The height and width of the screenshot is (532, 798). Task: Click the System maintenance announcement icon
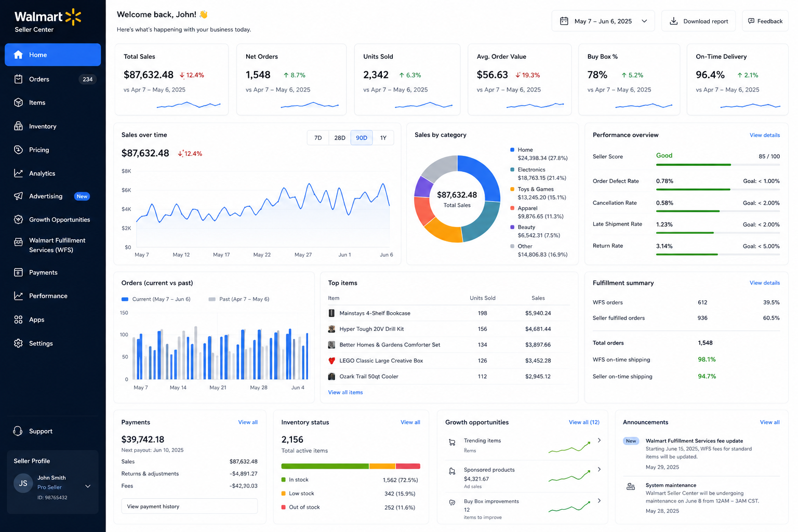(631, 487)
